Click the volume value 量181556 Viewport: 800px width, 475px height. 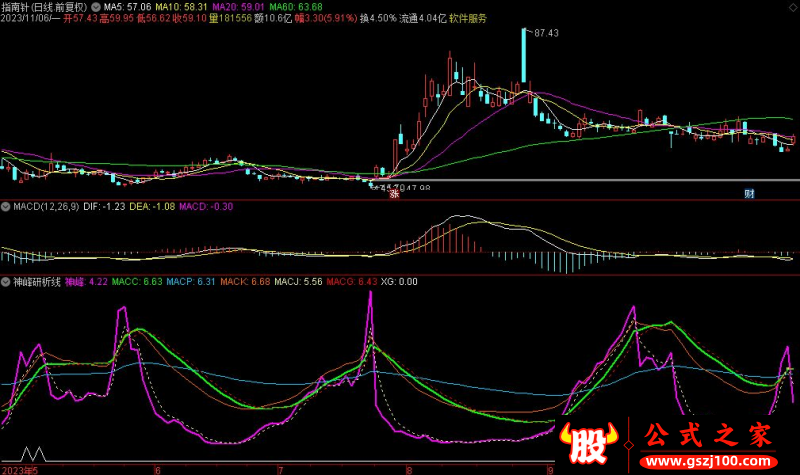[x=230, y=18]
